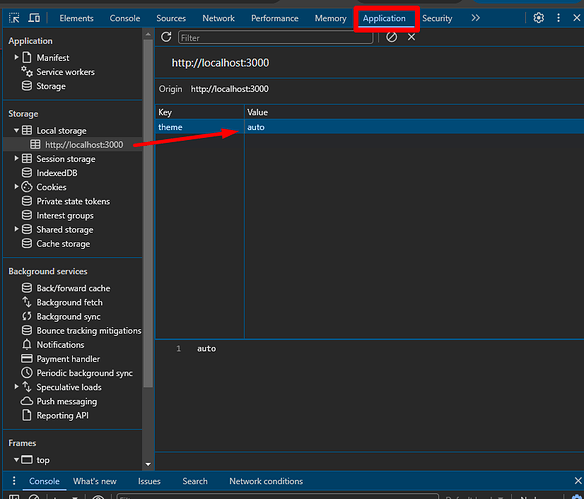Toggle the device toolbar icon

34,18
